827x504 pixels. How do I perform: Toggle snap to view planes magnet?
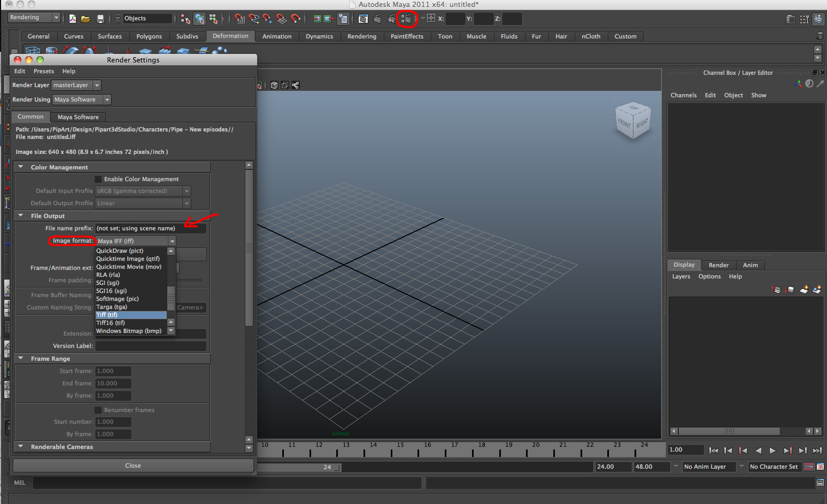click(282, 19)
